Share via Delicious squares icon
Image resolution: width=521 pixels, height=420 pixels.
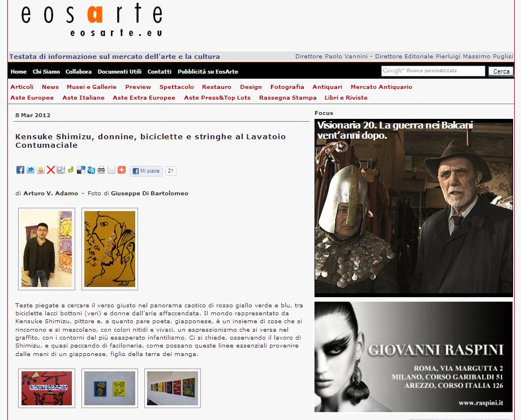tap(81, 170)
